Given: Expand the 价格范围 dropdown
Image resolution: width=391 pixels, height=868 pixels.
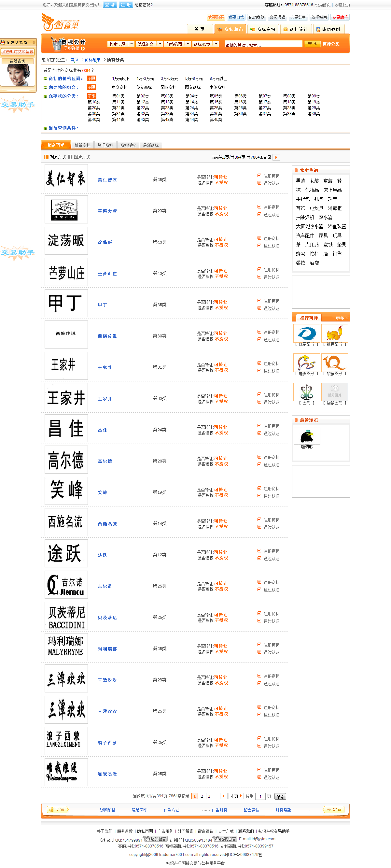Looking at the screenshot, I should (x=177, y=44).
